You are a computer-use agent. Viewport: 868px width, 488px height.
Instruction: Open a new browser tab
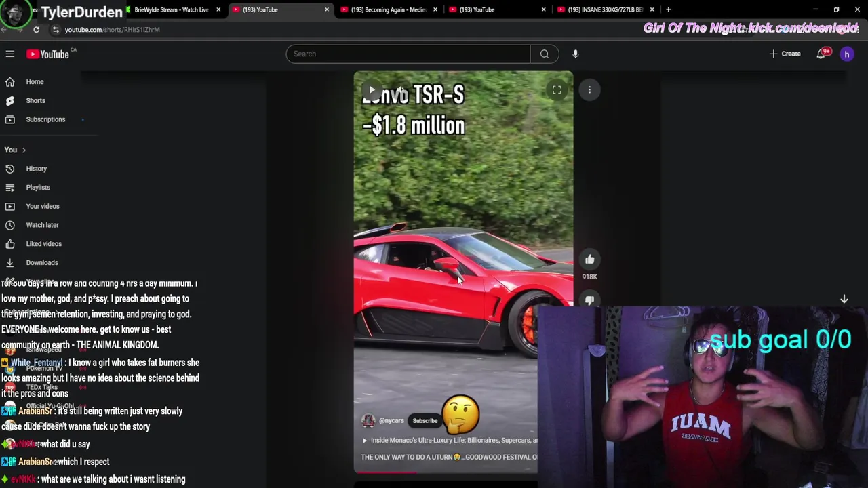(668, 9)
